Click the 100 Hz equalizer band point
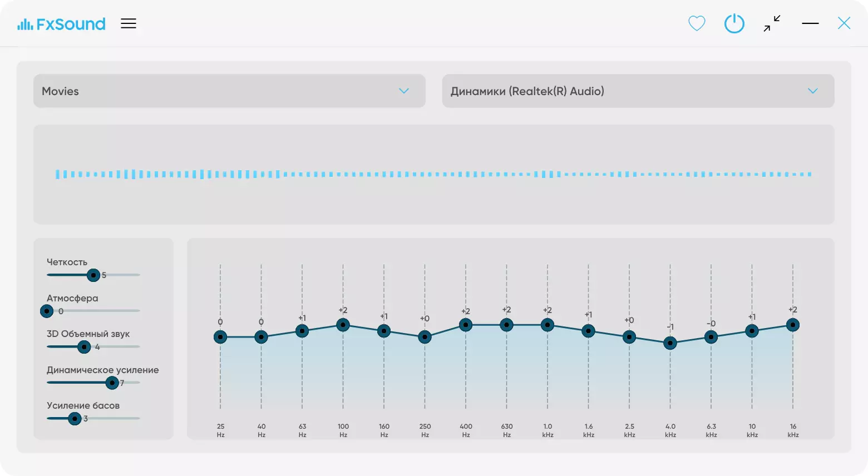 pyautogui.click(x=343, y=325)
